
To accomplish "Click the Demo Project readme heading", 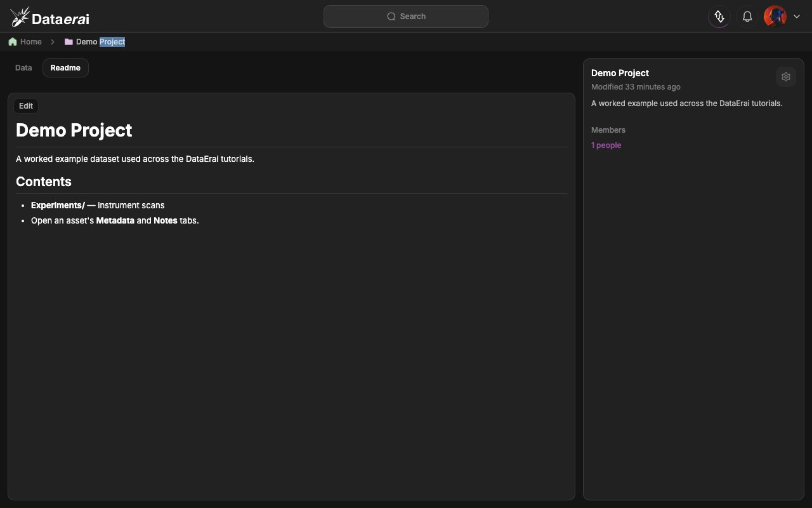I will 74,130.
